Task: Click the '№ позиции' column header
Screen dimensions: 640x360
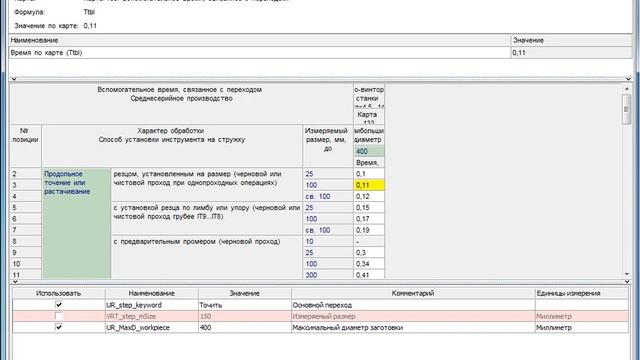Action: 25,146
